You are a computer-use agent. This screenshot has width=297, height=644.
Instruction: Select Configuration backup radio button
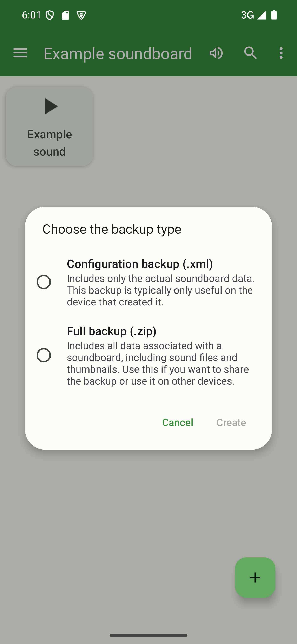point(44,282)
